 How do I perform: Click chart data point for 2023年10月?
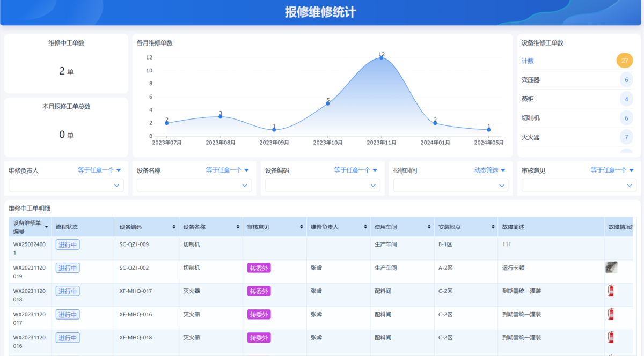coord(328,103)
